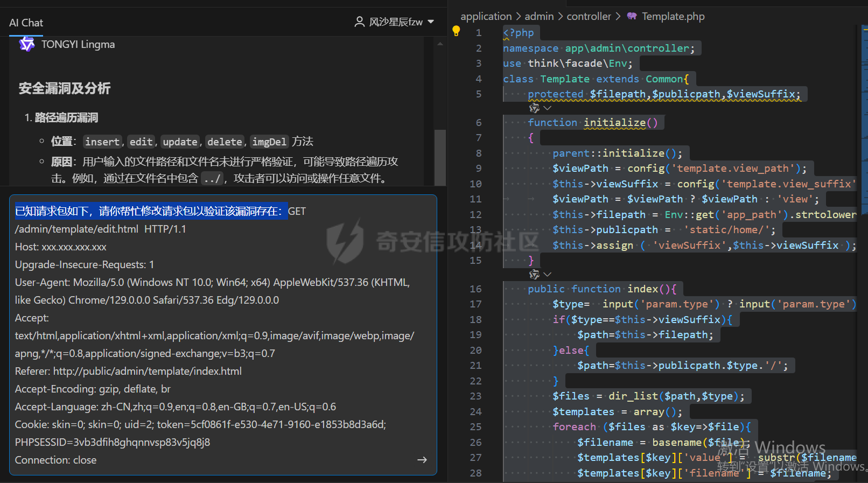Image resolution: width=868 pixels, height=483 pixels.
Task: Click 'Common' in the class declaration
Action: (664, 79)
